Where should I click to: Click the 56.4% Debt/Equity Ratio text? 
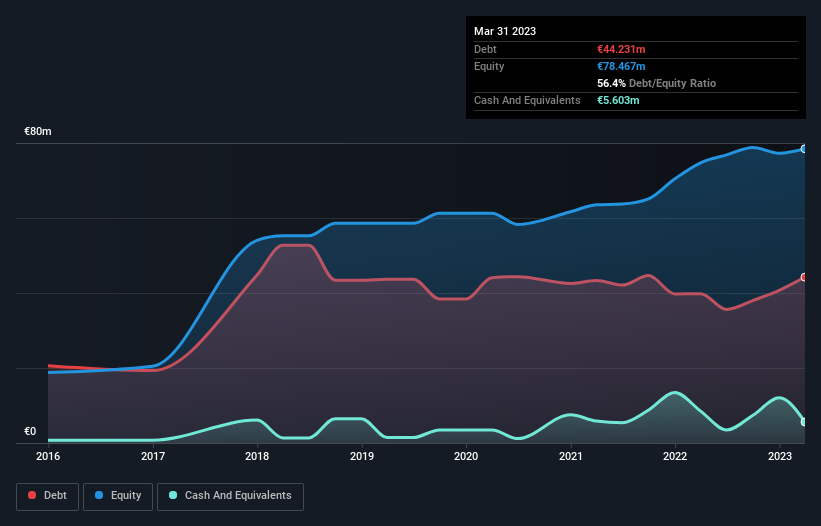coord(656,83)
